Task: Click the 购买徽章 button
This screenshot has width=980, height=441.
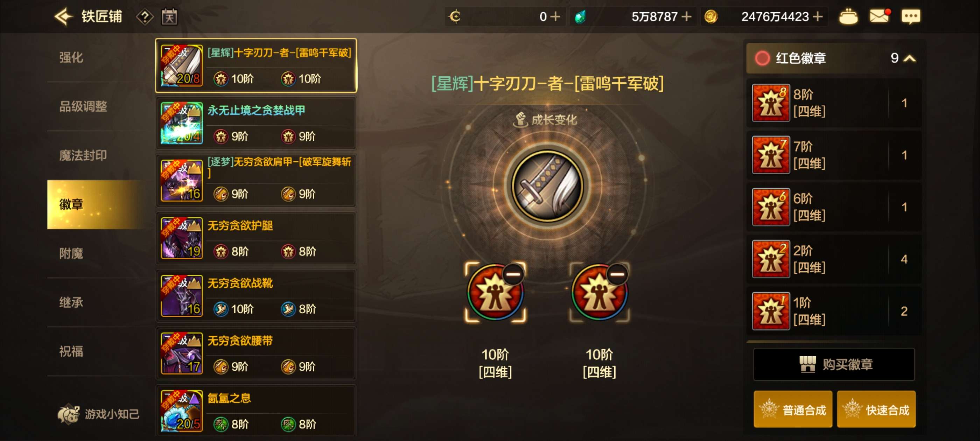Action: (834, 364)
